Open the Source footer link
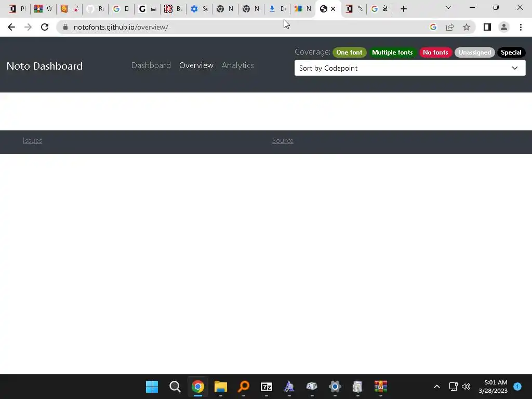The width and height of the screenshot is (532, 399). [283, 140]
